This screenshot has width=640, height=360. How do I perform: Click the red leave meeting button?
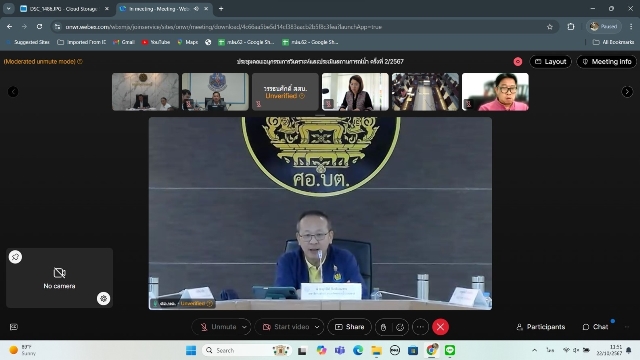[x=440, y=327]
